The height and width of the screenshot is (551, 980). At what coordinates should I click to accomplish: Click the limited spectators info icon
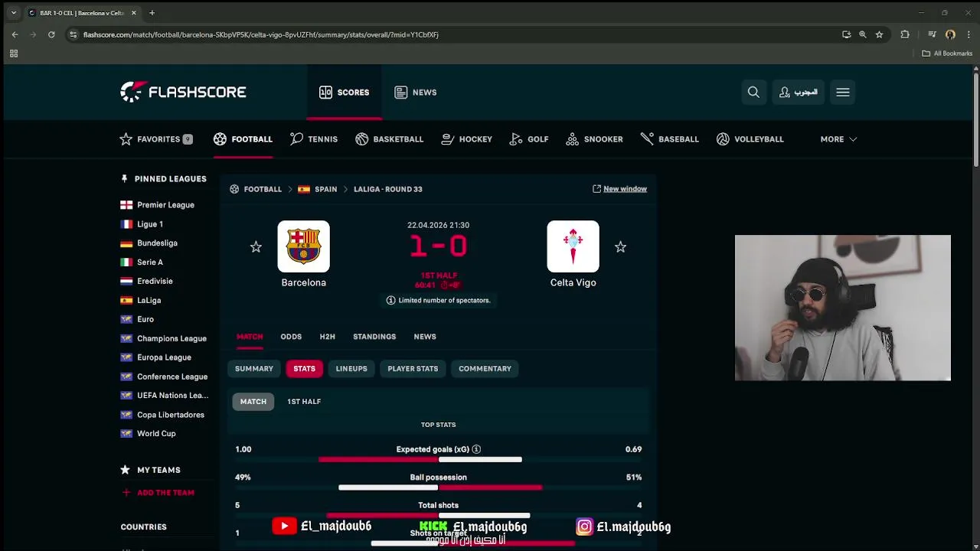pyautogui.click(x=390, y=300)
